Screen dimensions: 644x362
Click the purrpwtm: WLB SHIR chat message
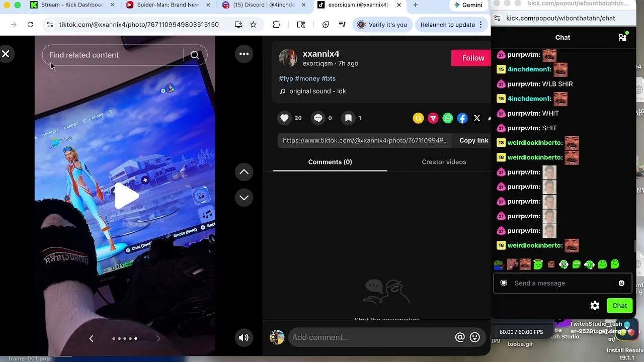tap(534, 84)
